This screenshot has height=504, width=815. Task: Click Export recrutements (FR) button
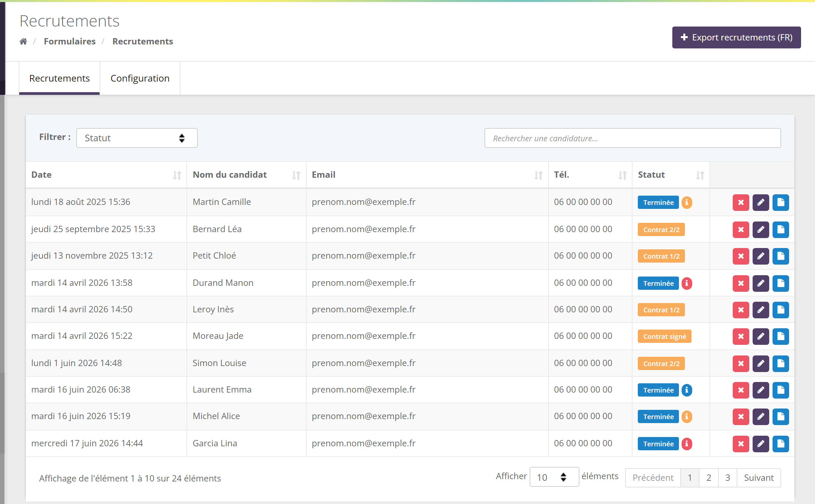tap(736, 37)
